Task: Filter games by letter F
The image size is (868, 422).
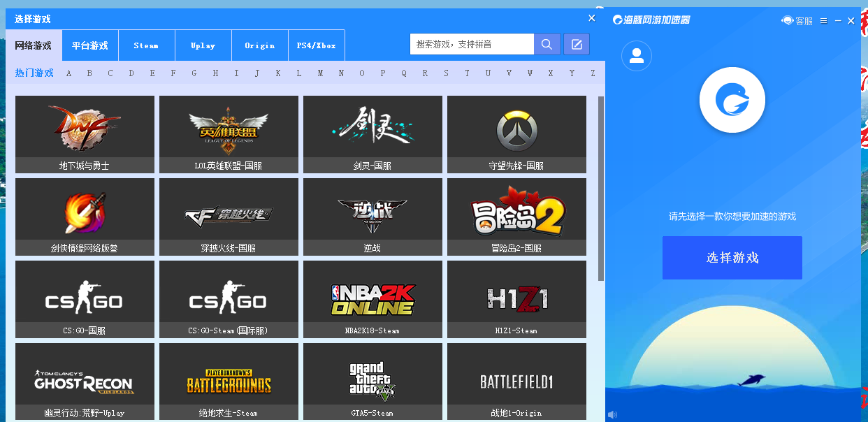Action: tap(173, 73)
